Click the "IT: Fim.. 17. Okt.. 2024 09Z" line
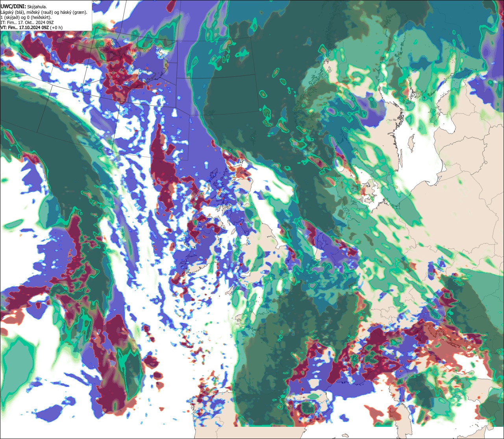Image resolution: width=504 pixels, height=439 pixels. tap(27, 22)
